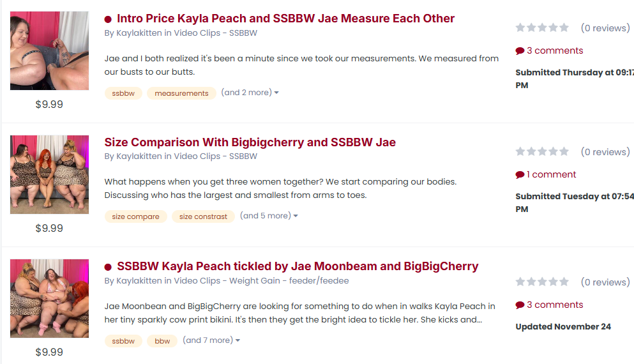Screen dimensions: 634x364
Task: Click unread dot before "Intro Price Kayla Peach"
Action: click(108, 19)
